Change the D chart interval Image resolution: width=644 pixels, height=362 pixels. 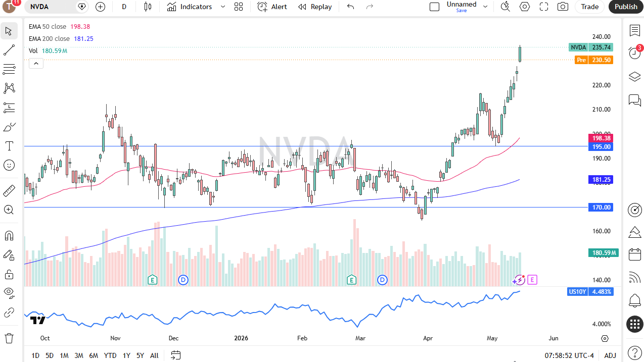pyautogui.click(x=124, y=7)
